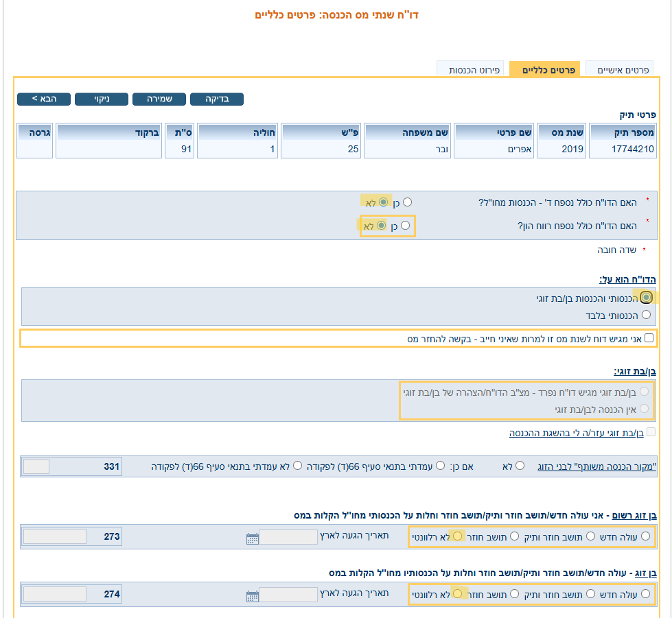
Task: Click the גרסה column header
Action: 35,132
